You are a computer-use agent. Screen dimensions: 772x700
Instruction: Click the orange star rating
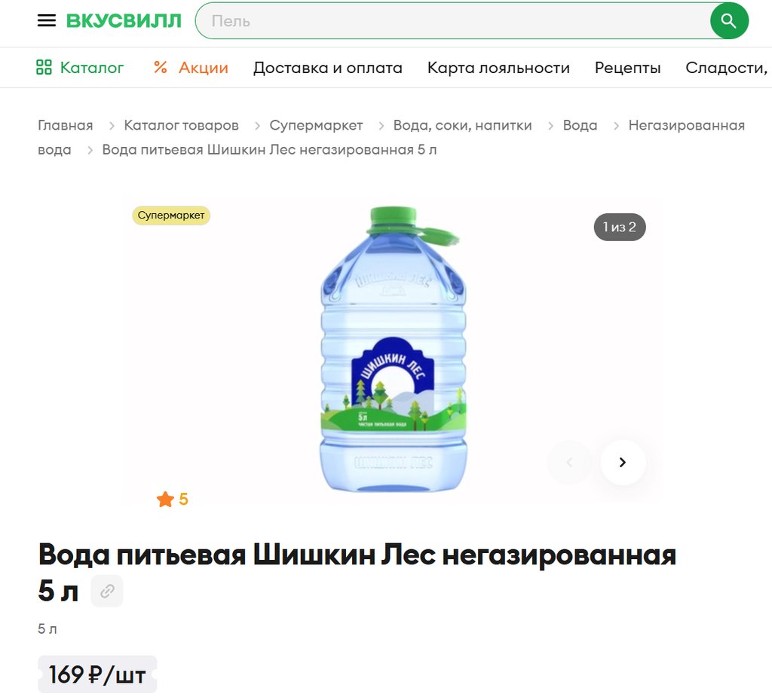pos(173,499)
